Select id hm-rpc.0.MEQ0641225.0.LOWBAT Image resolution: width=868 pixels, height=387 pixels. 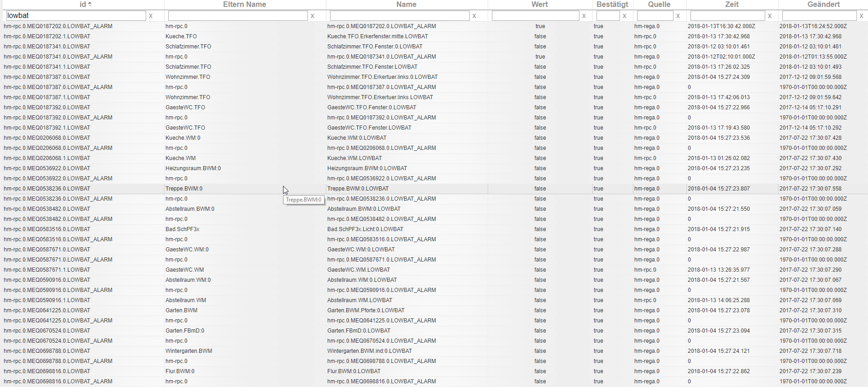click(x=47, y=310)
